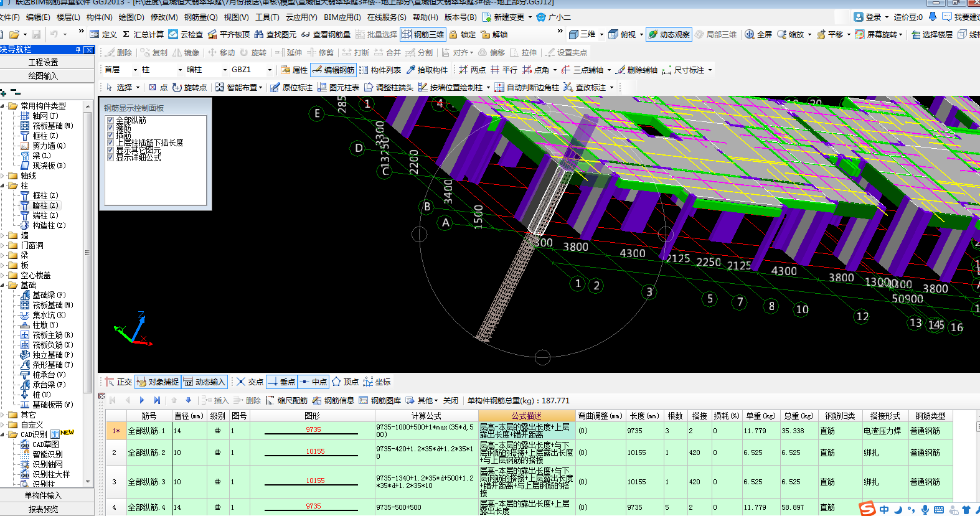Toggle 对象捕捉 object snap
Image resolution: width=980 pixels, height=516 pixels.
click(158, 382)
